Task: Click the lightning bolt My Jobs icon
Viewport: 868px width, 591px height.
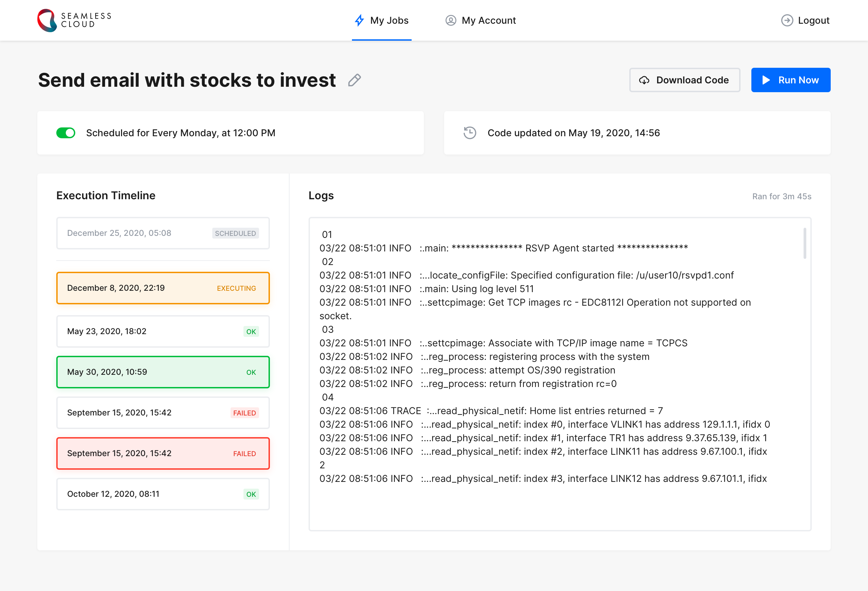Action: 359,20
